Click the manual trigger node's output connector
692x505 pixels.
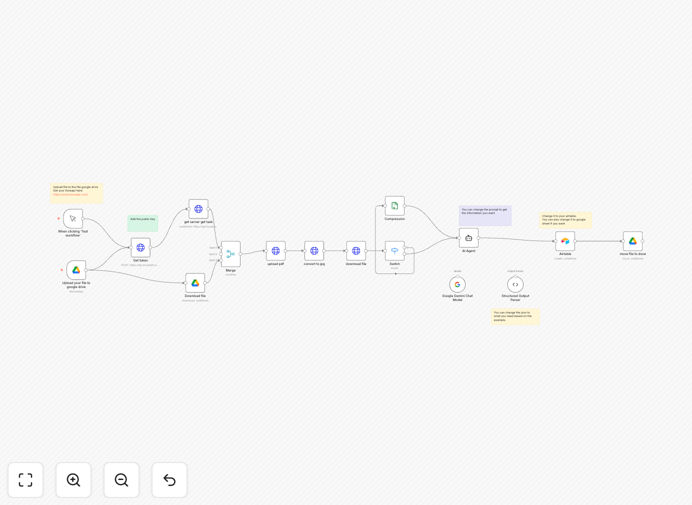(x=83, y=219)
